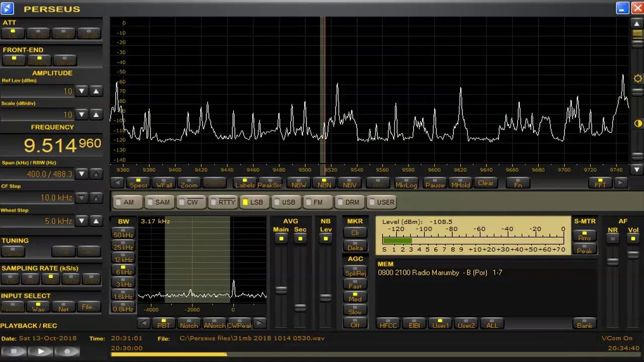Image resolution: width=644 pixels, height=362 pixels.
Task: Select RTTY demodulation mode
Action: [223, 202]
